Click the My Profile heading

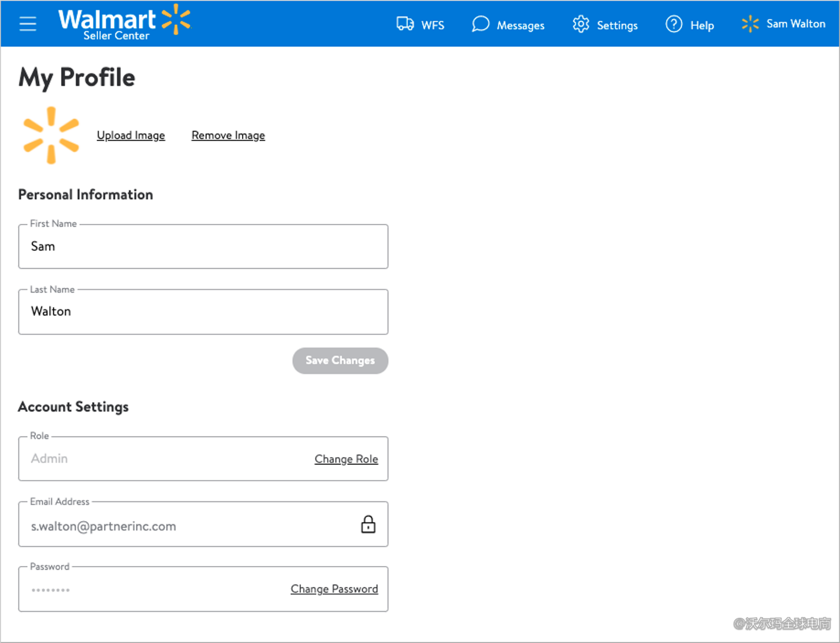(x=77, y=78)
